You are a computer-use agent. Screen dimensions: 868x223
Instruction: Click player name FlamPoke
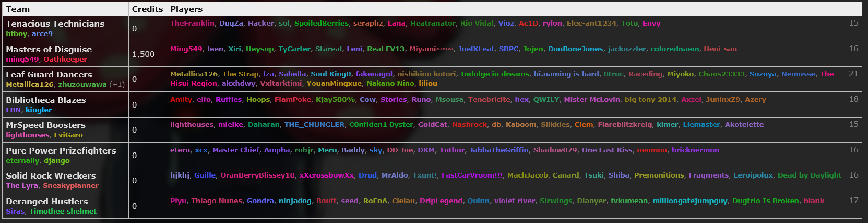pyautogui.click(x=293, y=99)
